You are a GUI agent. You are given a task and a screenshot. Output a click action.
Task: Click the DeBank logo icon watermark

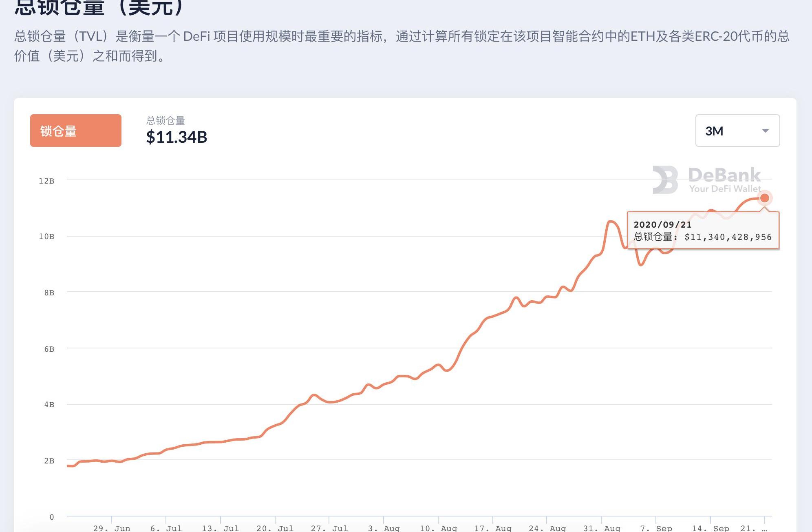pyautogui.click(x=665, y=180)
